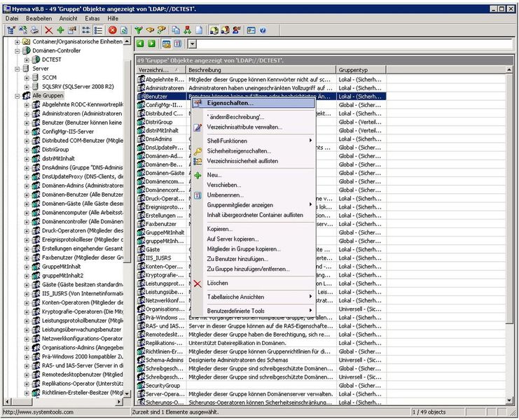This screenshot has width=519, height=420.
Task: Click the group icon of SecurityGroup row
Action: (141, 386)
